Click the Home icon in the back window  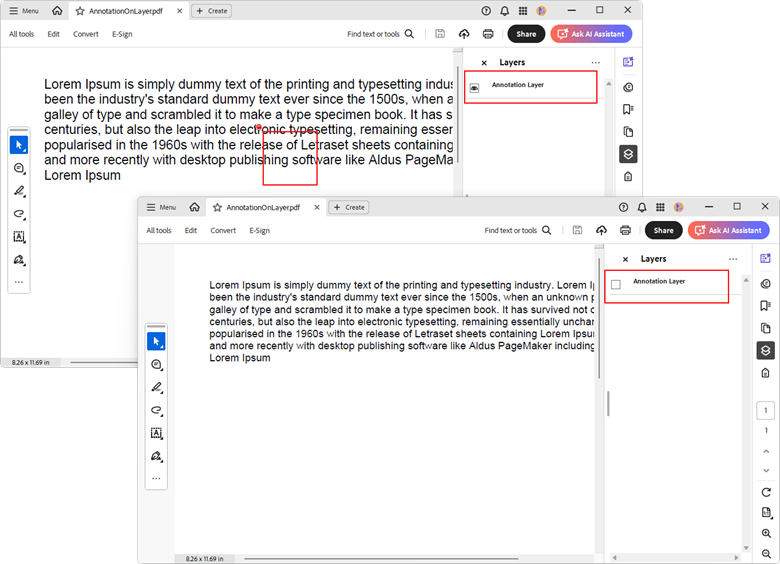[x=57, y=10]
